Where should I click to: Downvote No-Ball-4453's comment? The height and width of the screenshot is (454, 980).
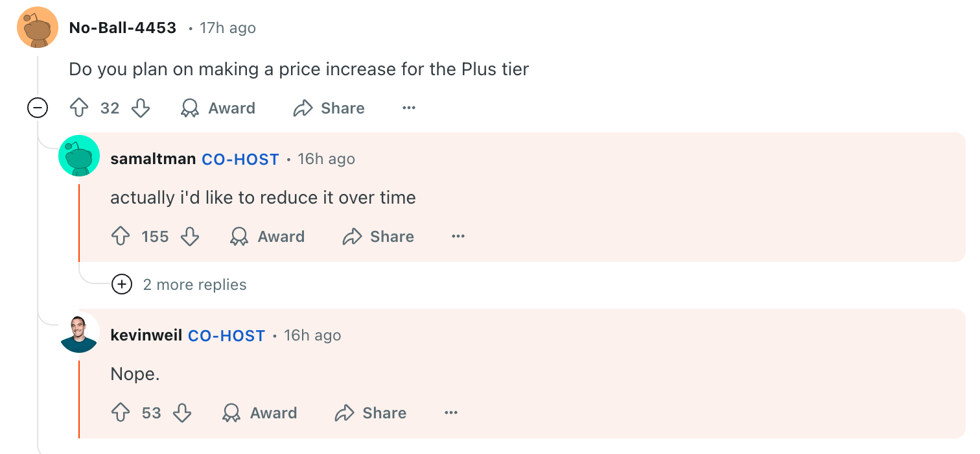(141, 108)
